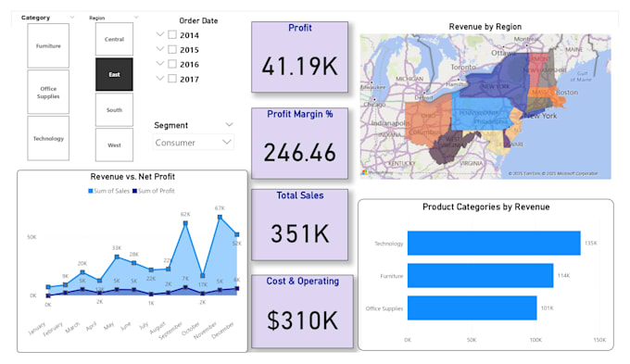
Task: Click the March 20K sales data point
Action: tap(82, 272)
